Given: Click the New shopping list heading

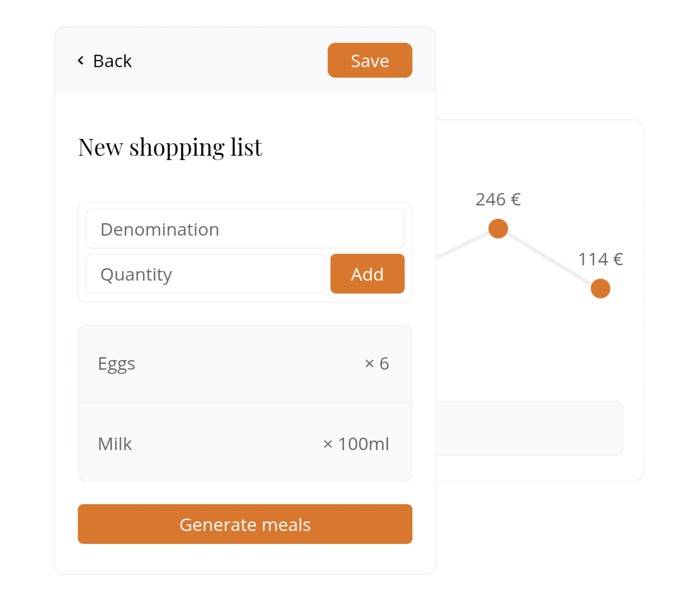Looking at the screenshot, I should (170, 147).
